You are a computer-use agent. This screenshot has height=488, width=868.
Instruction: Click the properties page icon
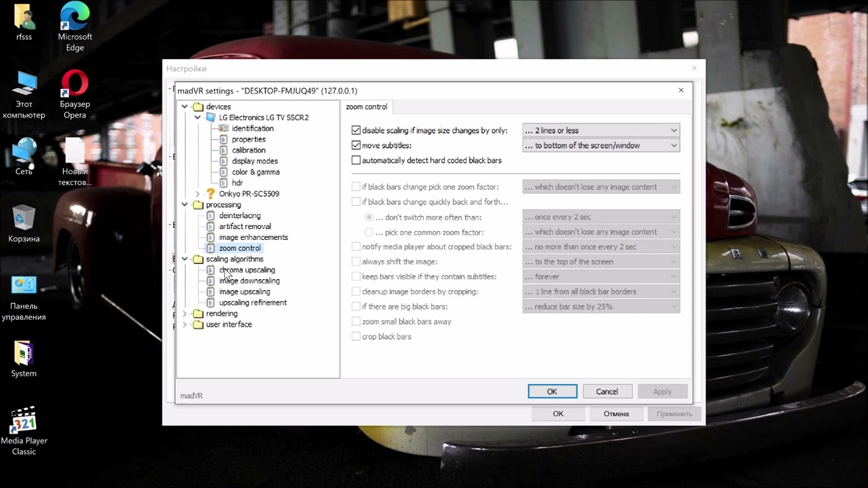[x=224, y=139]
